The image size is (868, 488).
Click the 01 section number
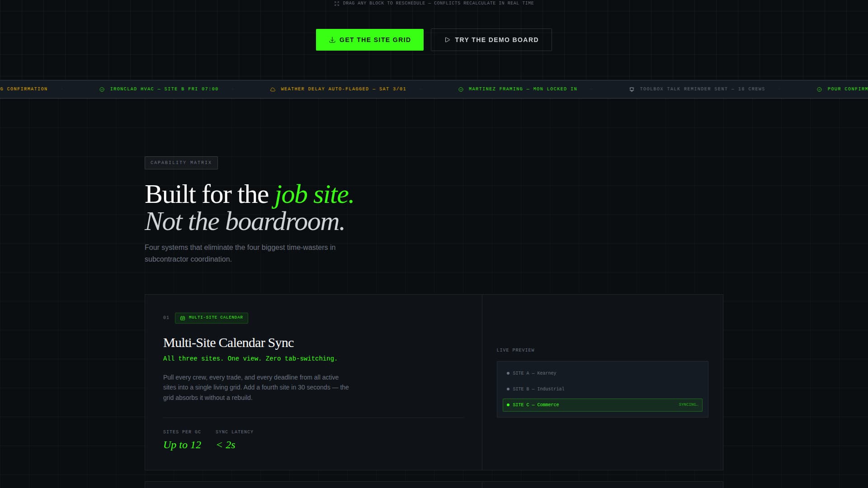166,318
